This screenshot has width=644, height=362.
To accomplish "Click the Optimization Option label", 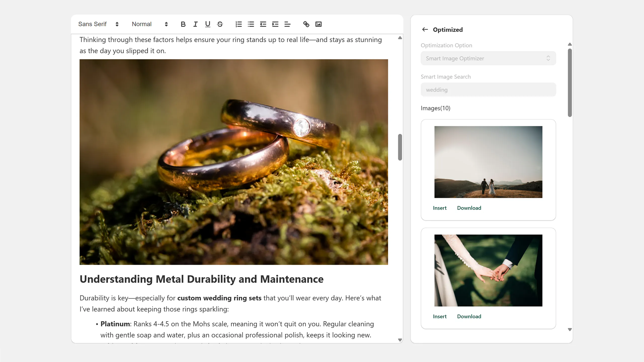I will tap(446, 46).
